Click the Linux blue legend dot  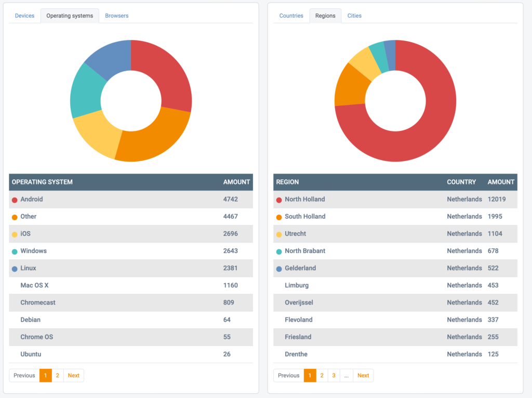(x=15, y=268)
